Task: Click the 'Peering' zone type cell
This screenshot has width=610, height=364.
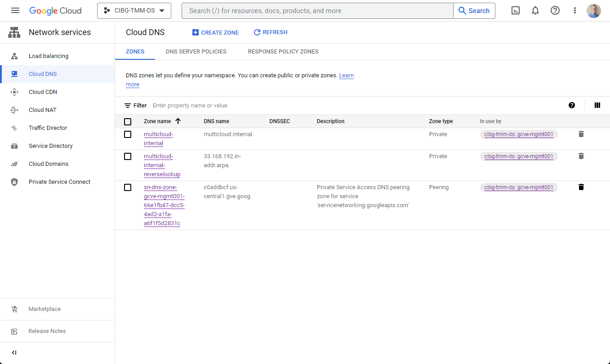Action: (x=439, y=187)
